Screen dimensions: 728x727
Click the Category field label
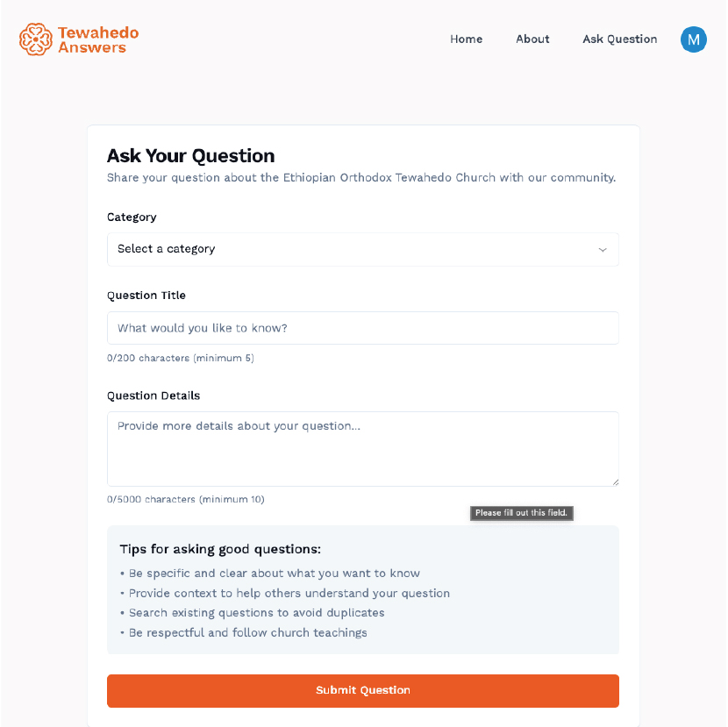click(x=132, y=217)
